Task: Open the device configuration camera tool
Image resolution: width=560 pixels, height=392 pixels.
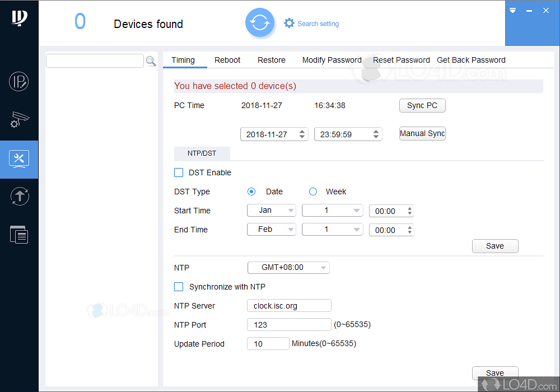Action: click(19, 120)
